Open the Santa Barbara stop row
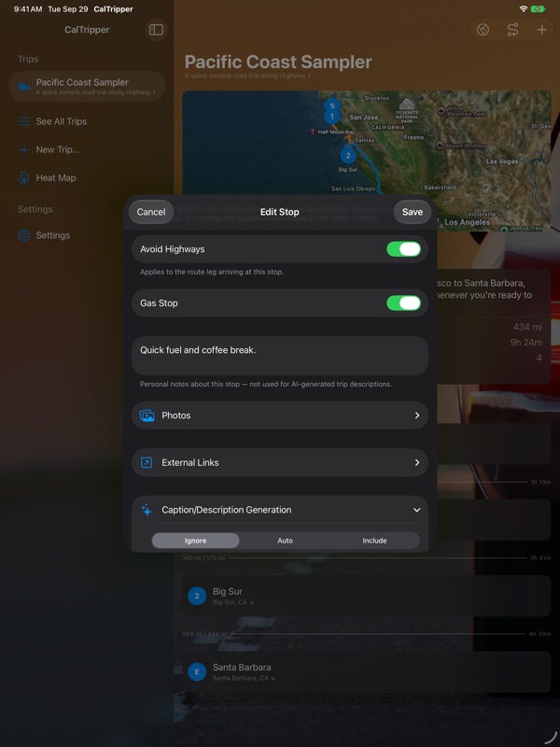 click(367, 671)
